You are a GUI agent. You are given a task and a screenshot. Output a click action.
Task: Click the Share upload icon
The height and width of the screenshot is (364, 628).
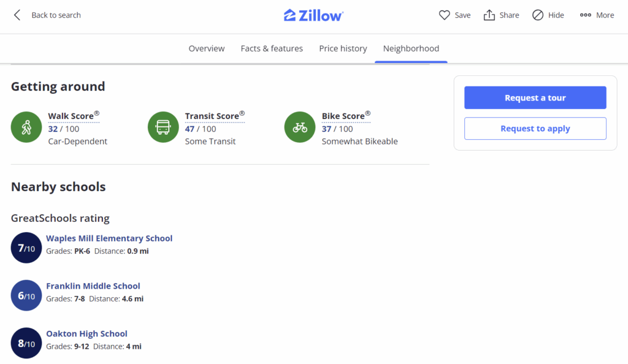point(489,15)
